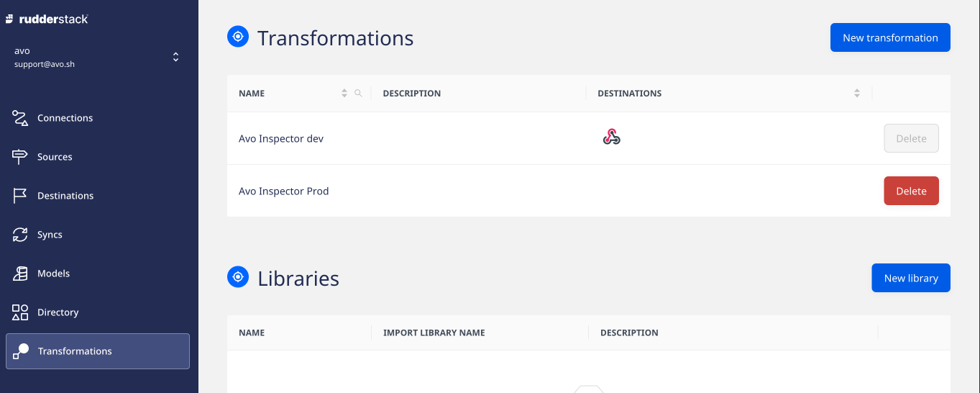This screenshot has height=393, width=980.
Task: Go to the Syncs menu item
Action: [50, 235]
